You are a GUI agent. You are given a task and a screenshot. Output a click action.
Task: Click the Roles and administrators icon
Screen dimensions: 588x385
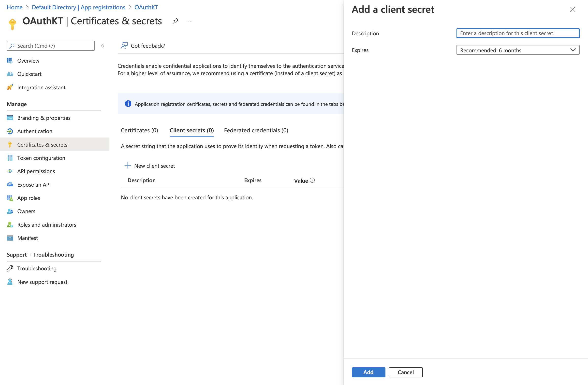(10, 225)
